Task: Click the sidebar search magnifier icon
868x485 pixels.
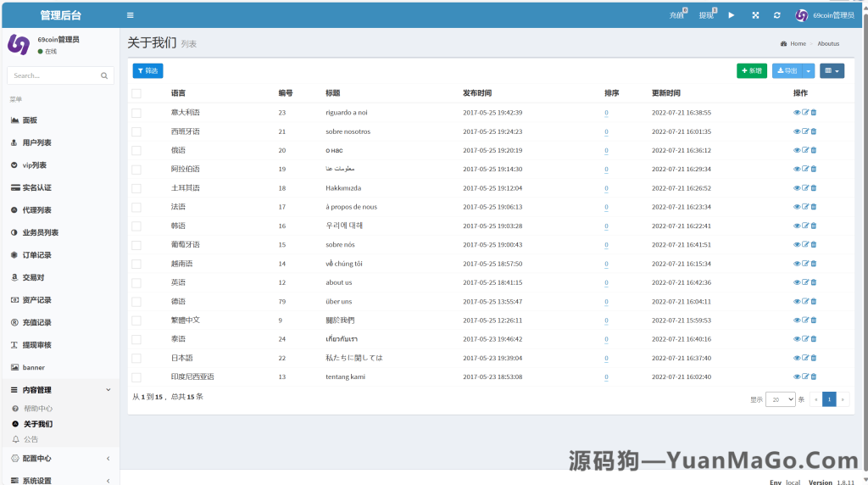Action: click(x=104, y=75)
